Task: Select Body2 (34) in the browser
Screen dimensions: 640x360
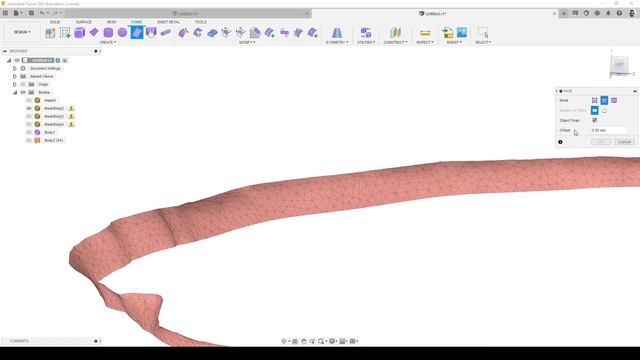Action: pyautogui.click(x=53, y=140)
